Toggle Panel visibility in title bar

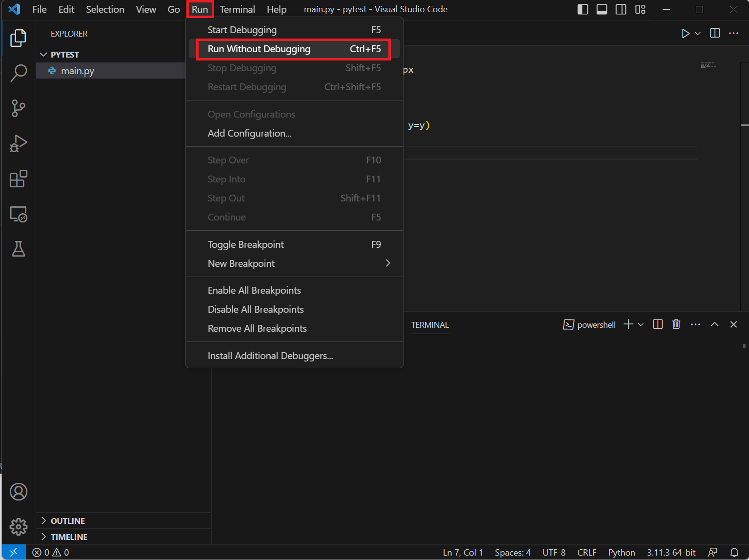click(602, 9)
